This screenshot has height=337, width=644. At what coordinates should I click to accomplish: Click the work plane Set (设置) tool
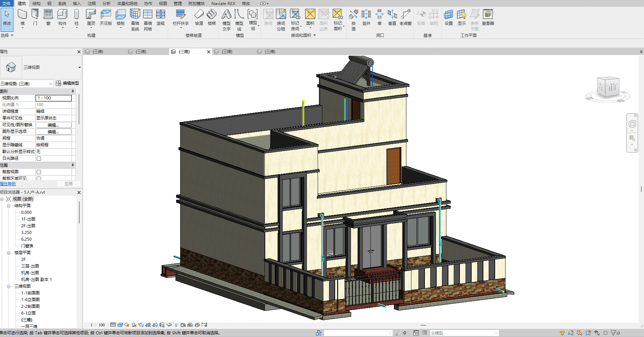[x=449, y=17]
